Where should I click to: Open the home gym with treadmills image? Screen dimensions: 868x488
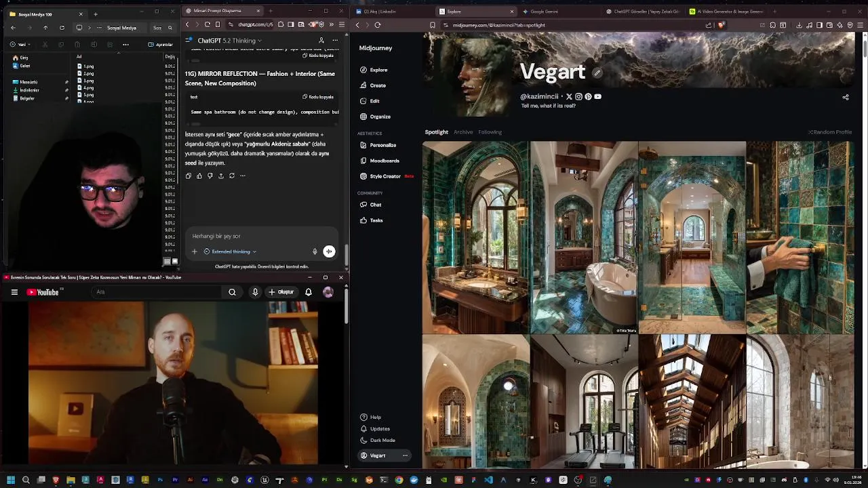point(584,401)
